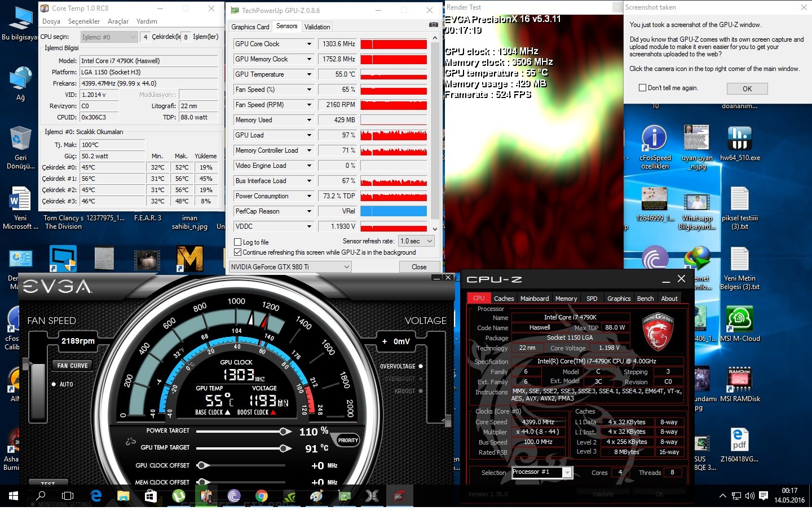This screenshot has width=812, height=511.
Task: Click the Power Target slider handle
Action: coord(285,432)
